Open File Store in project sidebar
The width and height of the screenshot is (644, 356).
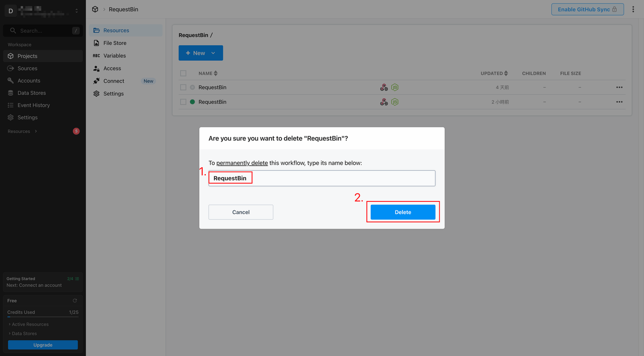click(x=115, y=43)
